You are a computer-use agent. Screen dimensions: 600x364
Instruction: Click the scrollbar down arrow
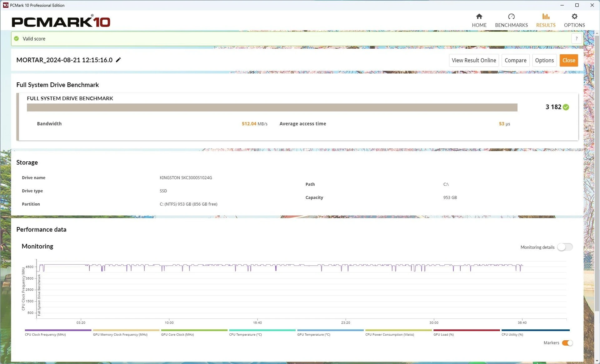tap(597, 361)
